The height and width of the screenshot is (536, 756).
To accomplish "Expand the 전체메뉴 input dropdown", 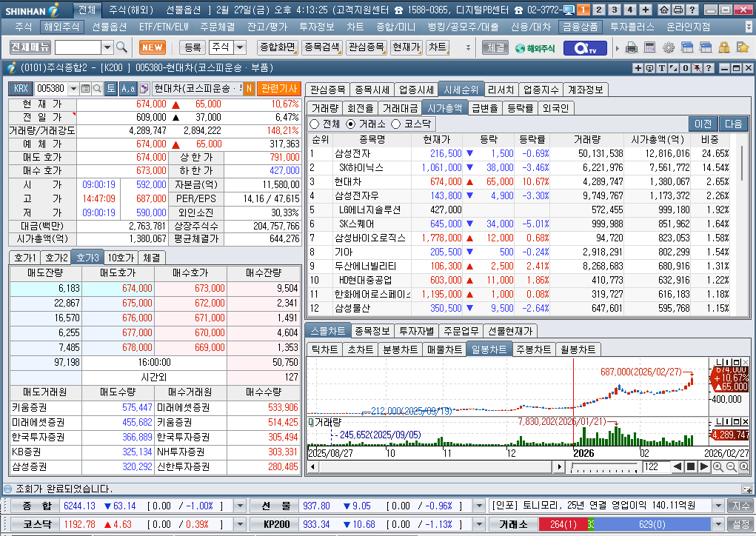I will coord(107,47).
